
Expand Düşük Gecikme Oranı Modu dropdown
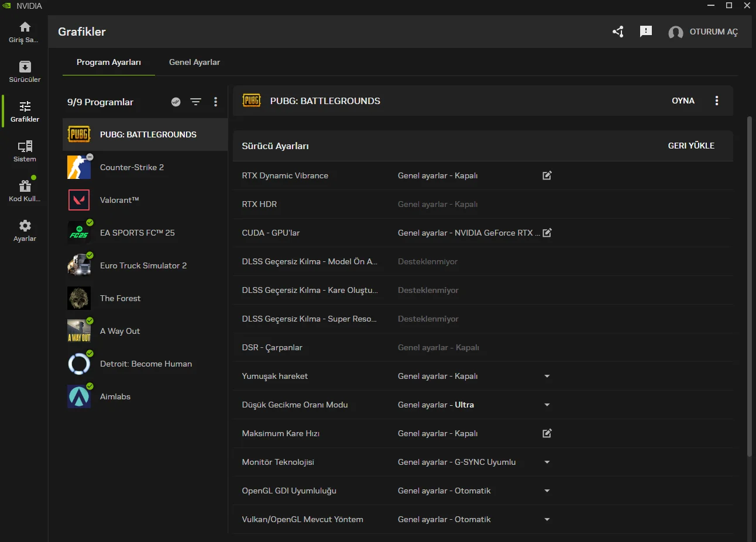pos(547,405)
